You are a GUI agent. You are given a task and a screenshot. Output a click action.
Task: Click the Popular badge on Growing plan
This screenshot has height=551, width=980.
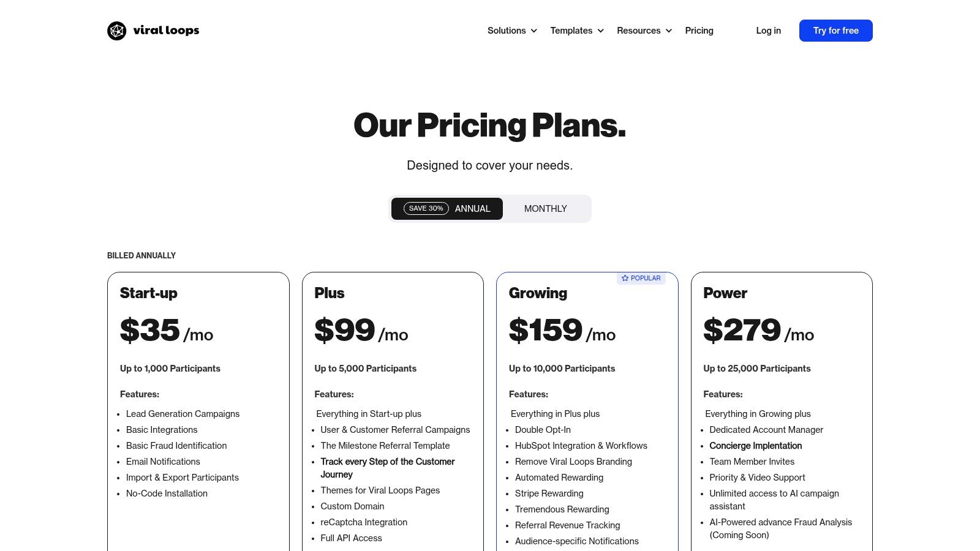641,278
